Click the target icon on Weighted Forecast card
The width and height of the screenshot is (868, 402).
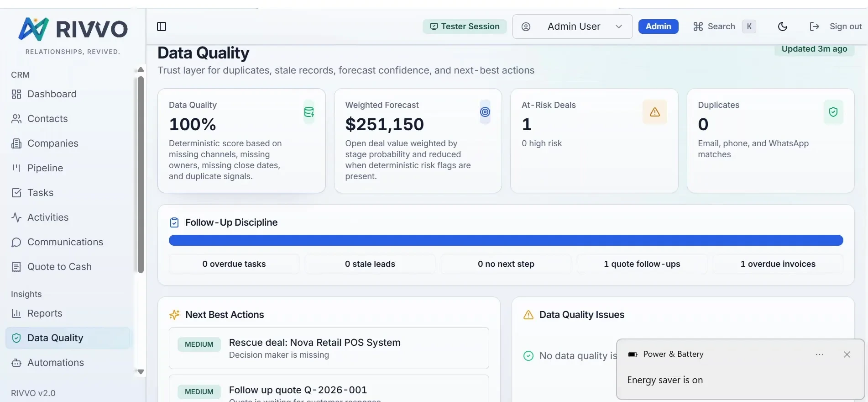point(485,112)
